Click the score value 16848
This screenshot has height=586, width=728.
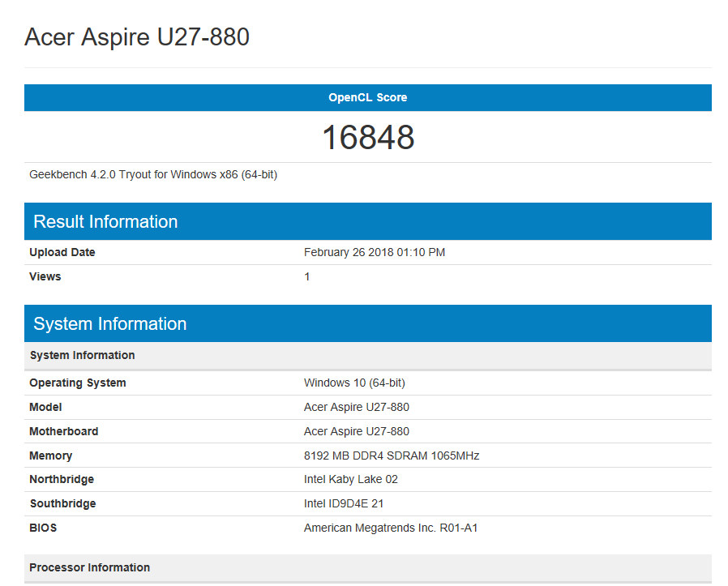(368, 138)
